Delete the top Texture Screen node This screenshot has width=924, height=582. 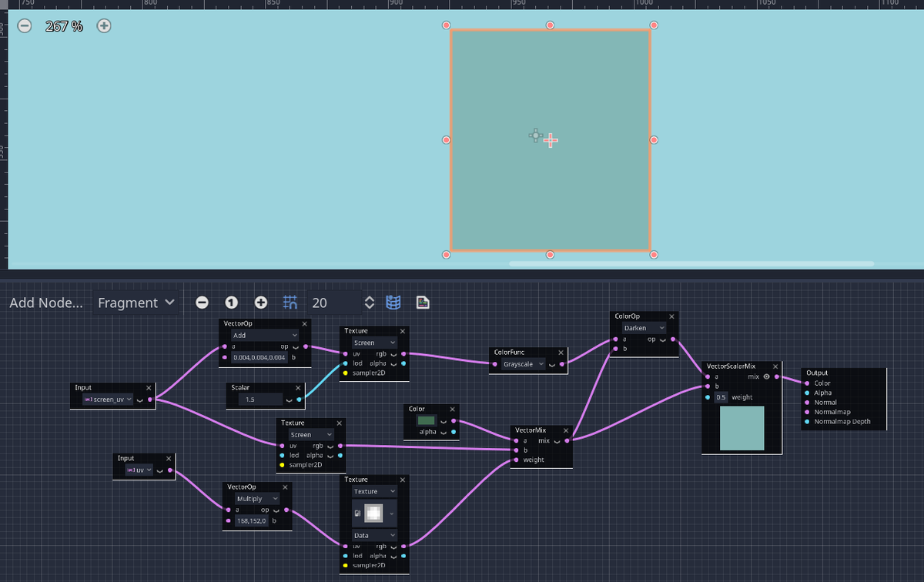click(x=402, y=330)
